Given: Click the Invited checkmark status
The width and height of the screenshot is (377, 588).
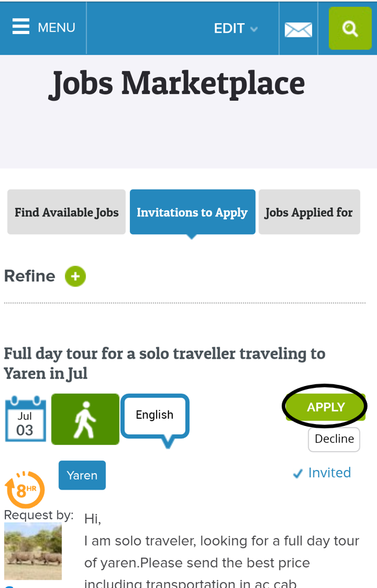Looking at the screenshot, I should [x=322, y=473].
